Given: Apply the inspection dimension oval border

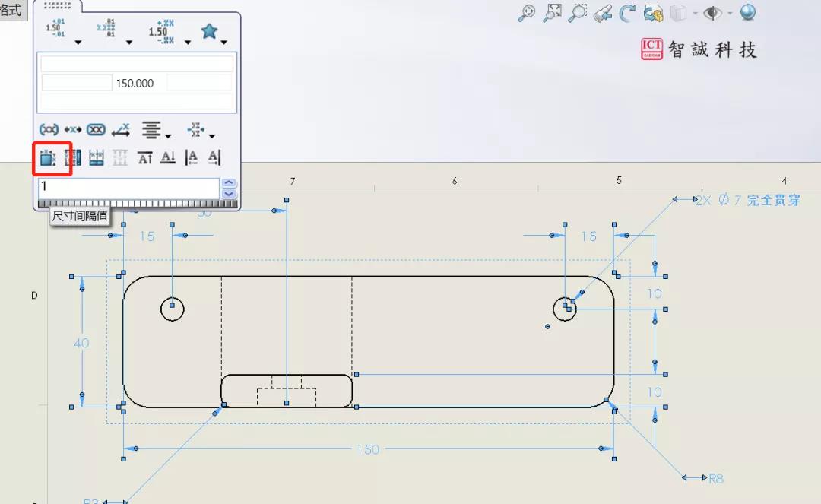Looking at the screenshot, I should (97, 129).
